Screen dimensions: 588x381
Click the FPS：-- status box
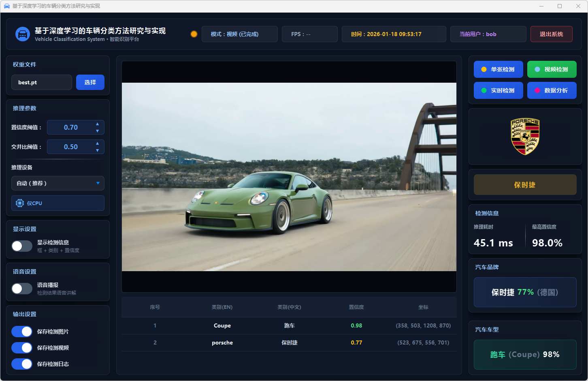coord(310,34)
